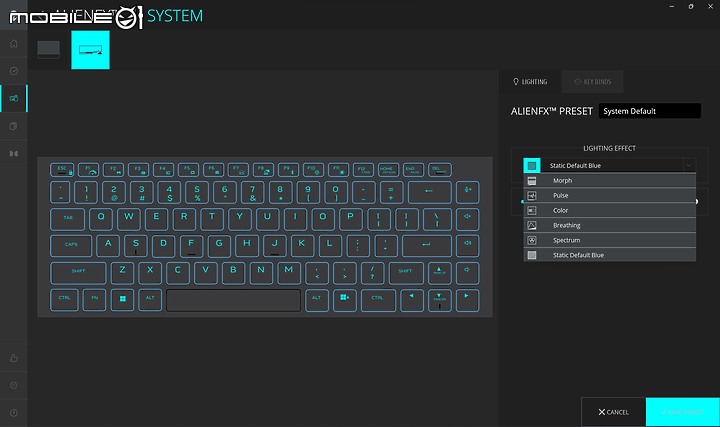Select the right arrow key
This screenshot has height=427, width=720.
(467, 300)
